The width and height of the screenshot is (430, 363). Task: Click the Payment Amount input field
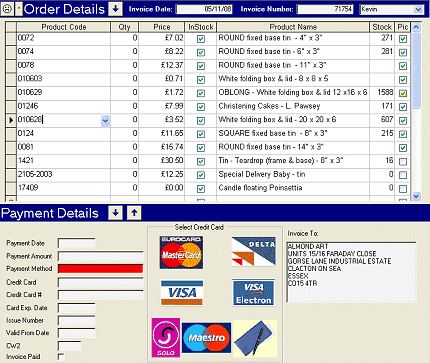coord(100,256)
